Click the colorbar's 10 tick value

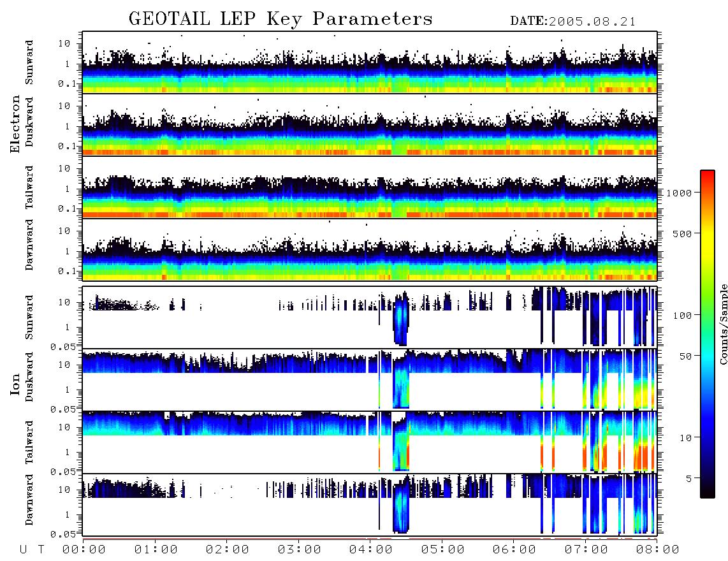685,438
